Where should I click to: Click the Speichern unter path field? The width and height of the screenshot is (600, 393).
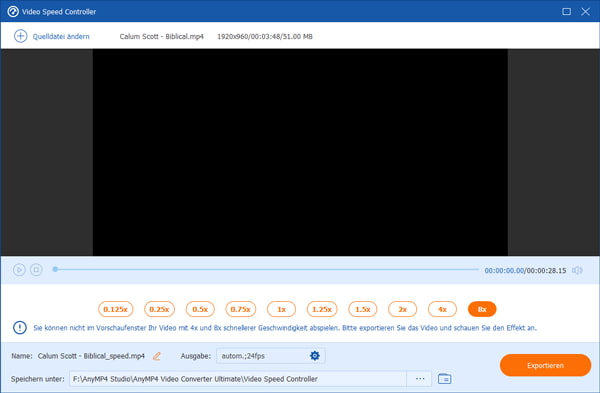pyautogui.click(x=238, y=379)
